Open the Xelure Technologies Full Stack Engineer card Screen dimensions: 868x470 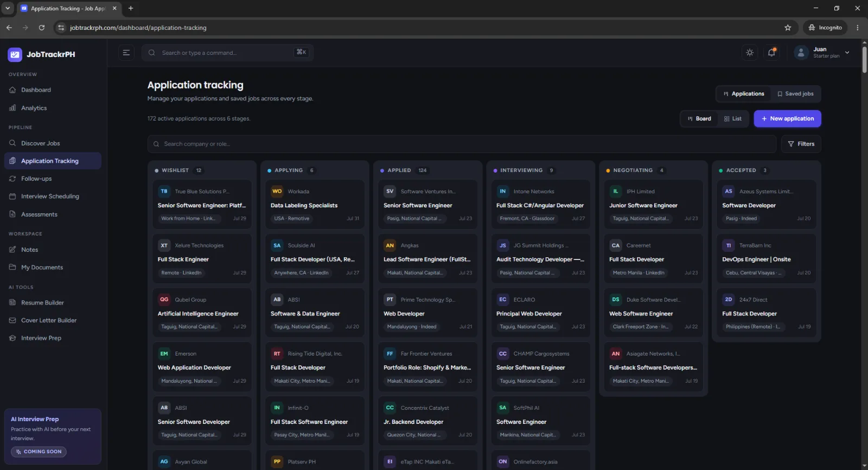(x=202, y=259)
